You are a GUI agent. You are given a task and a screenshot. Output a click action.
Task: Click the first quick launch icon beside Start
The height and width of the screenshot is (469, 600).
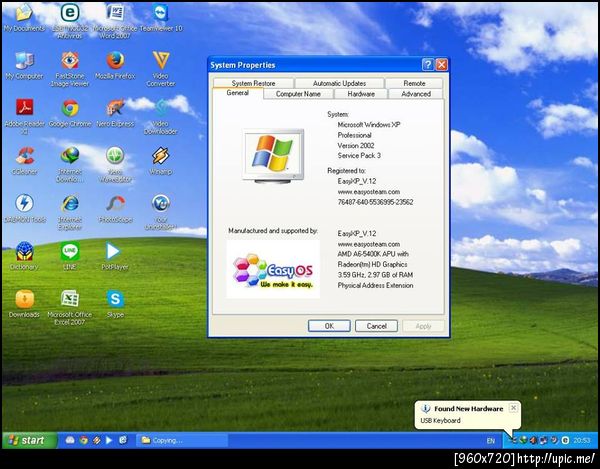[70, 440]
